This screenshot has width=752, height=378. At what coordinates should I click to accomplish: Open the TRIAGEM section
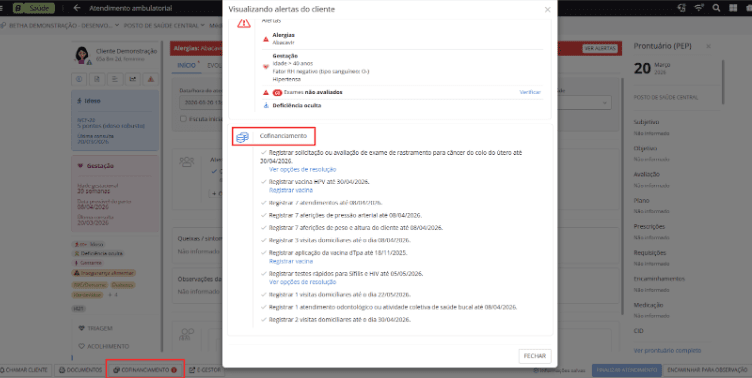coord(99,329)
